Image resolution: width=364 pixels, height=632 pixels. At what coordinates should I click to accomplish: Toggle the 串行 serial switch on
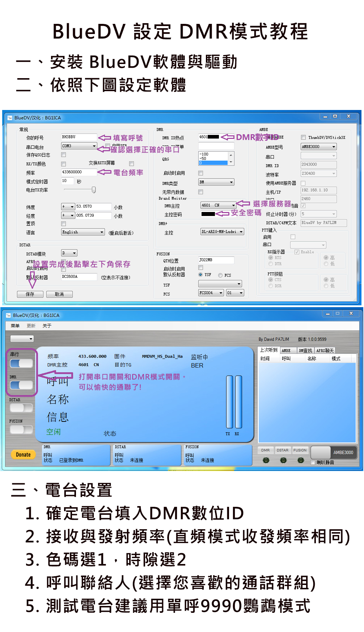(x=21, y=363)
